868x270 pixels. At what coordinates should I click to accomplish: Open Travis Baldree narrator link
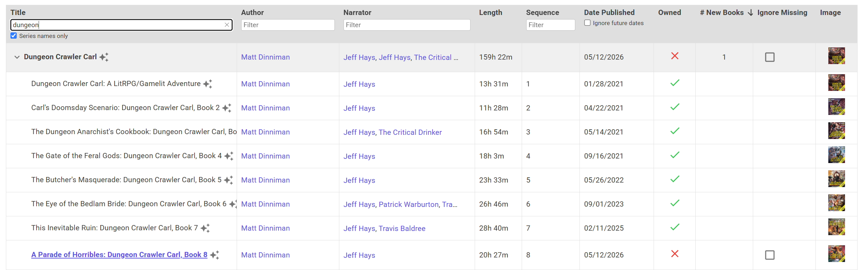(402, 229)
